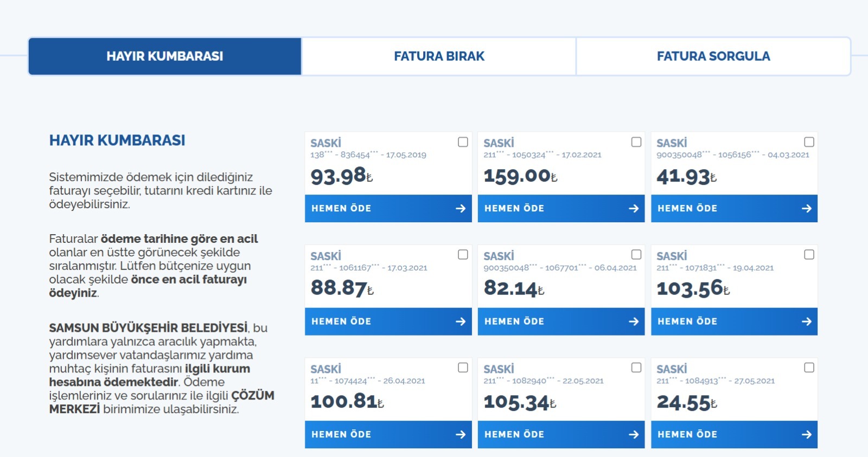The width and height of the screenshot is (868, 457).
Task: Click the arrow icon on the 88.87₺ bill
Action: 461,321
